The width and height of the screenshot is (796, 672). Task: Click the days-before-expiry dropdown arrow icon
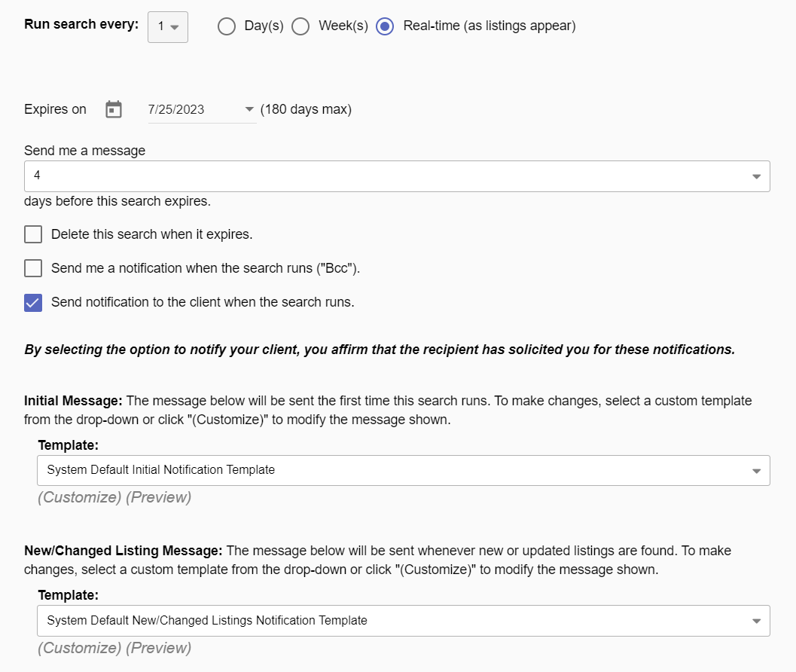pos(756,176)
